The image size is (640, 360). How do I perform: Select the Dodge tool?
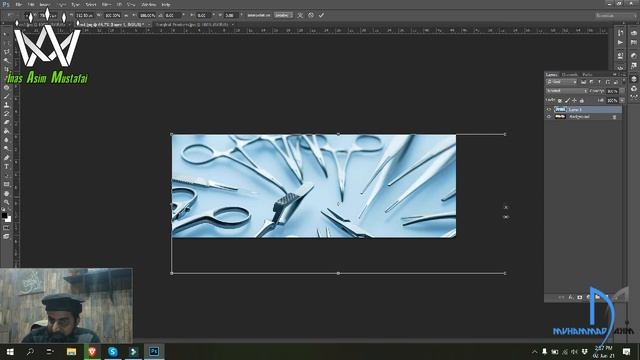pyautogui.click(x=6, y=148)
